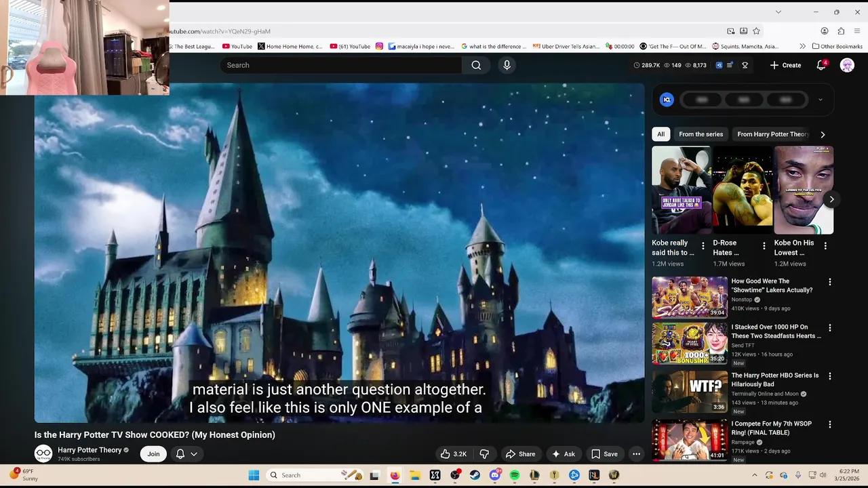Open the Firefox hamburger application menu
This screenshot has height=488, width=868.
click(857, 31)
